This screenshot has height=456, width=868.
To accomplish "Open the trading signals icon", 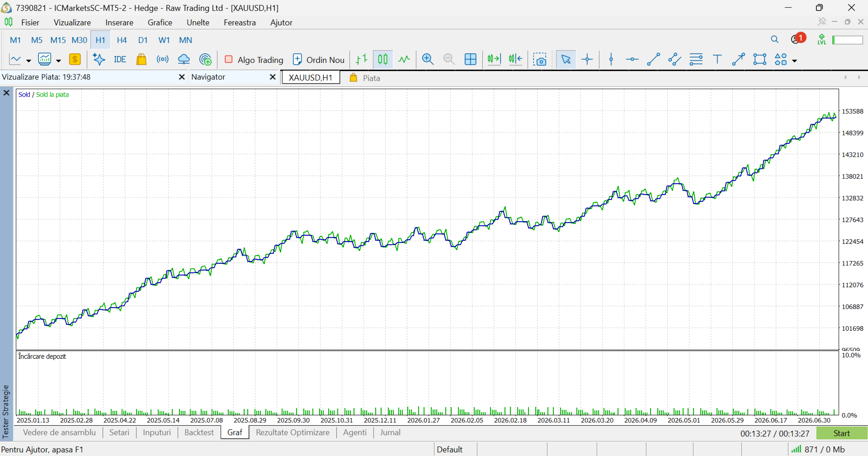I will [163, 59].
